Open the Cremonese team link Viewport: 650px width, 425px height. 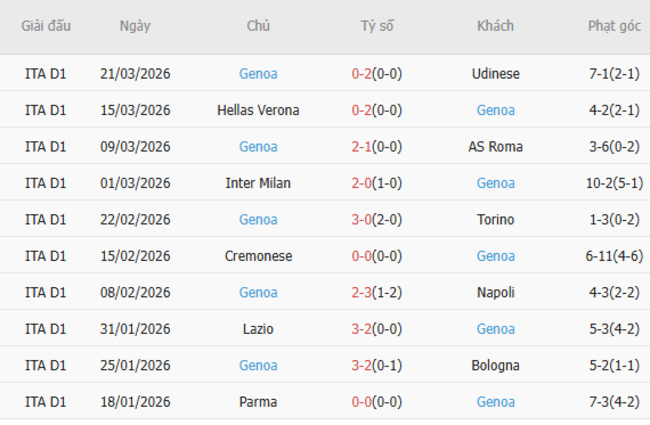click(258, 256)
